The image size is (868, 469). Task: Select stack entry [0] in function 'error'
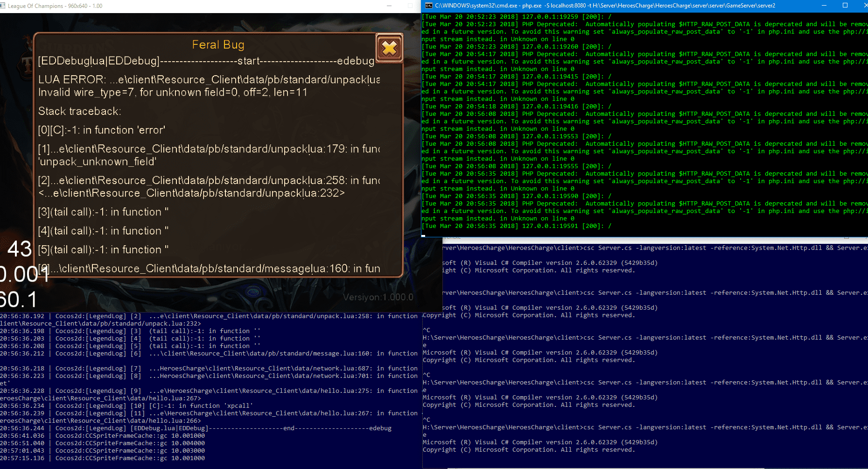click(x=102, y=130)
